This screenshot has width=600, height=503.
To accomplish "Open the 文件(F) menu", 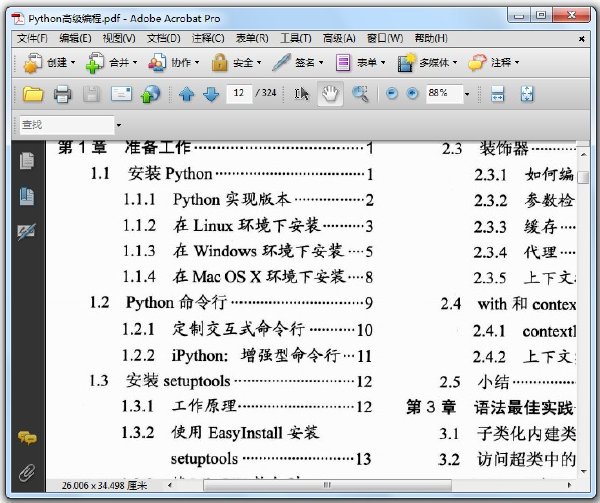I will pyautogui.click(x=32, y=38).
